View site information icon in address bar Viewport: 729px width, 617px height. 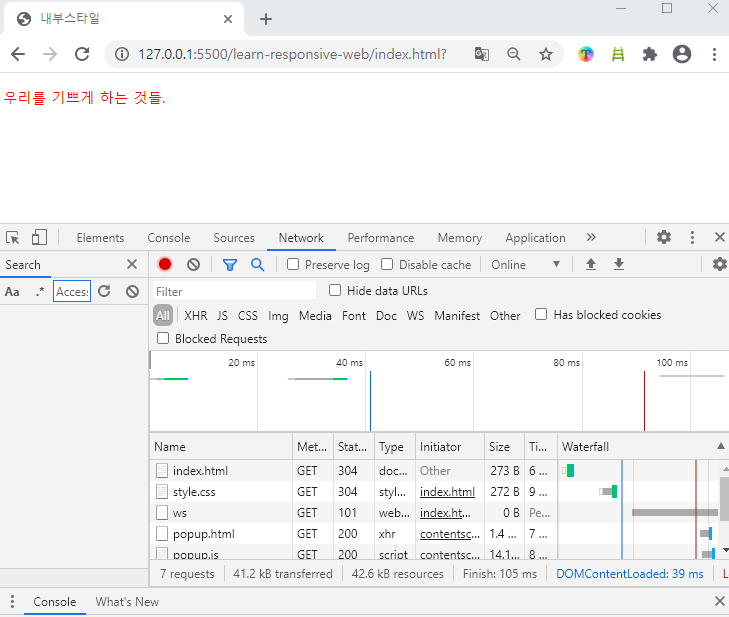[x=122, y=54]
